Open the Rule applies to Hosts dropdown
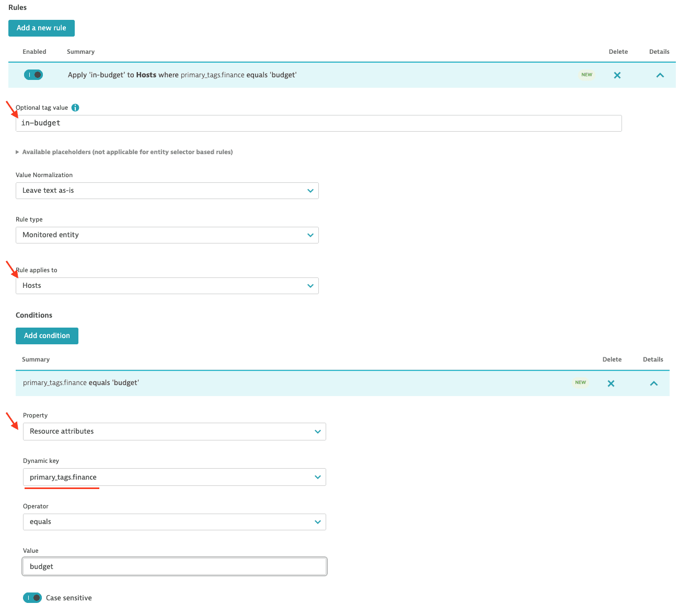The image size is (679, 616). click(167, 286)
